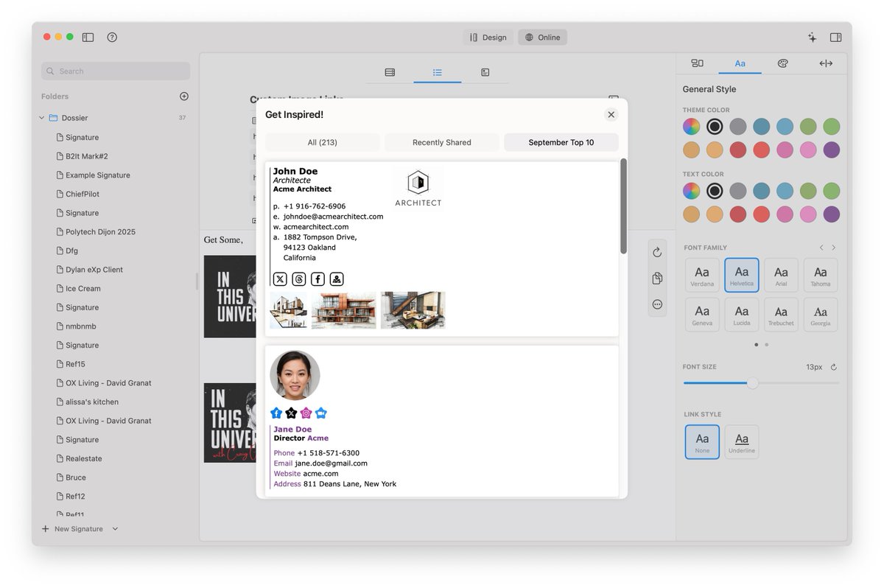Click the sidebar Search field
The width and height of the screenshot is (884, 588).
pyautogui.click(x=116, y=71)
